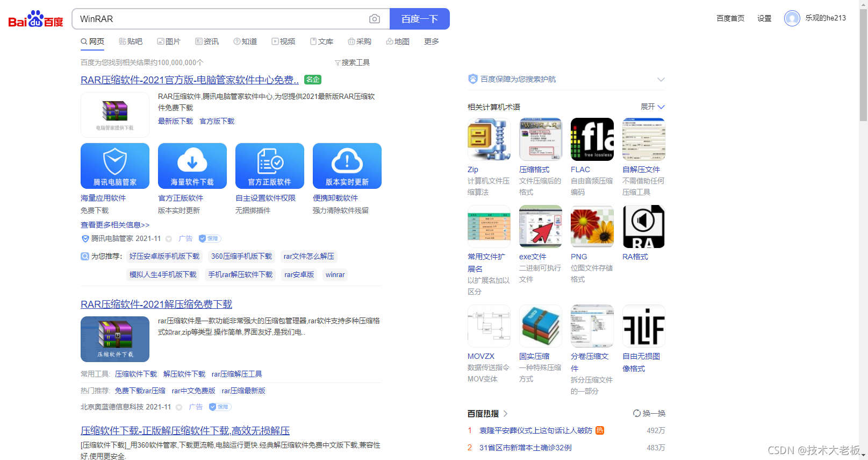Viewport: 868px width, 460px height.
Task: Switch to the 图片 tab
Action: [169, 41]
